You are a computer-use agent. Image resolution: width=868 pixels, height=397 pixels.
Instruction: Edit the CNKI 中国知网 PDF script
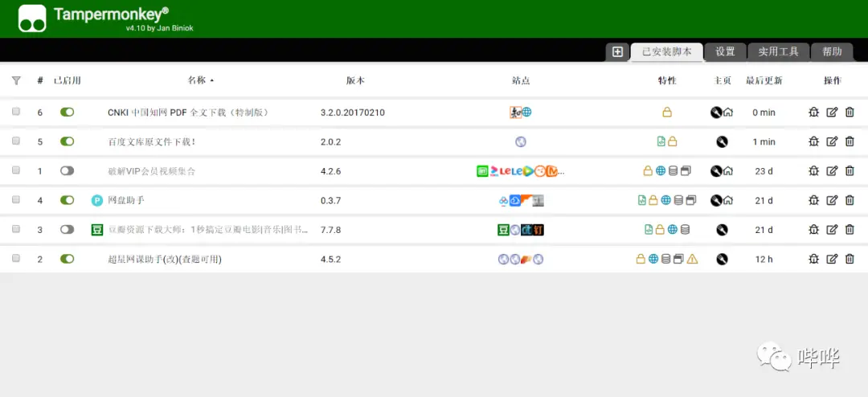click(x=832, y=113)
